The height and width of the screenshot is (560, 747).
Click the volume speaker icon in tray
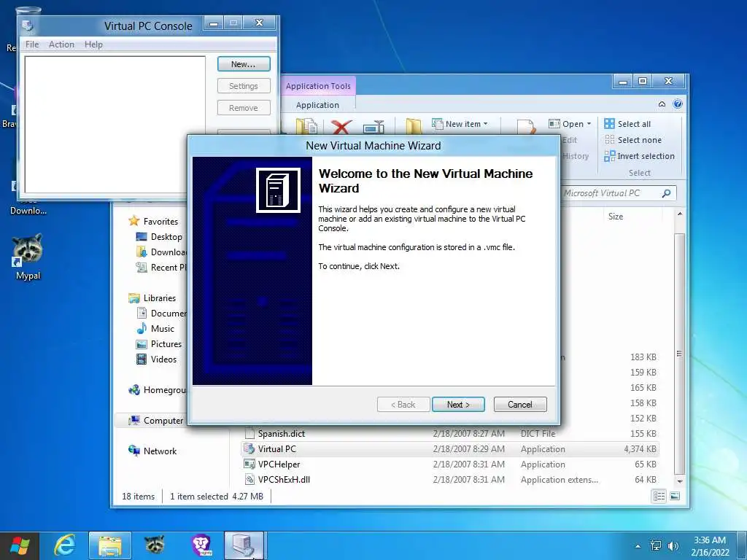pos(673,545)
